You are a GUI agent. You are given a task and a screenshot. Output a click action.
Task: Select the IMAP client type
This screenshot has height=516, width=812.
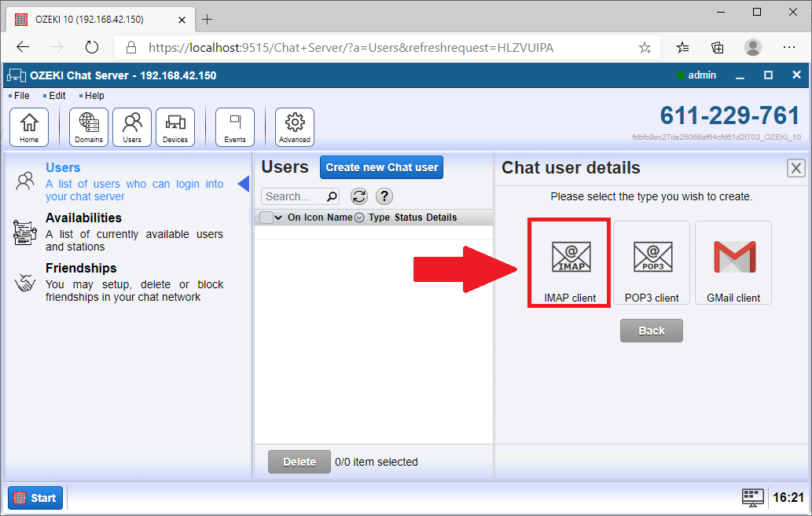tap(568, 262)
